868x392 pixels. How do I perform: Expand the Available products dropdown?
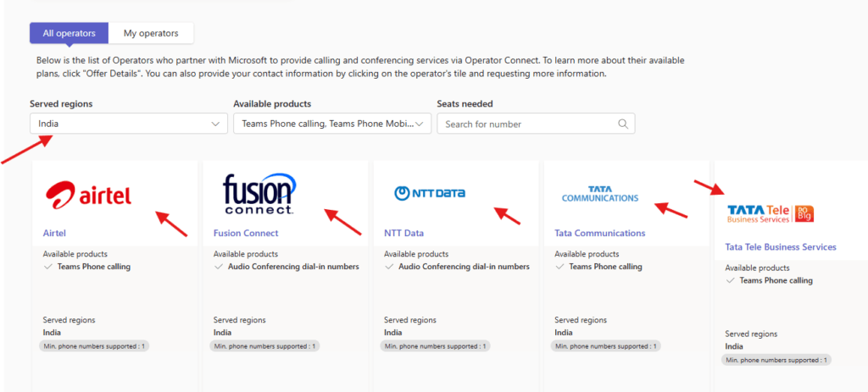point(332,124)
